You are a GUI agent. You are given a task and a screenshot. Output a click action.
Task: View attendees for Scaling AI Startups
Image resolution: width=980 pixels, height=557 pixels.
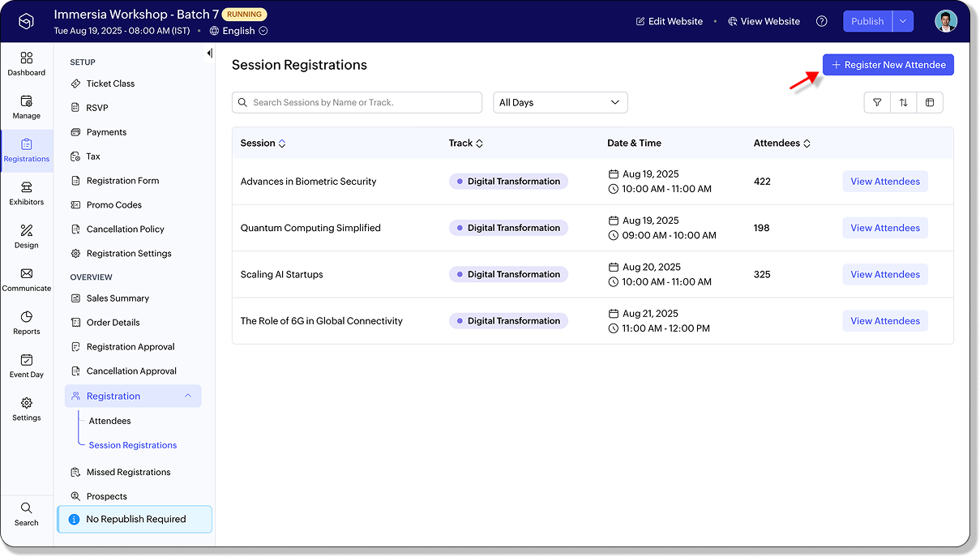(884, 275)
